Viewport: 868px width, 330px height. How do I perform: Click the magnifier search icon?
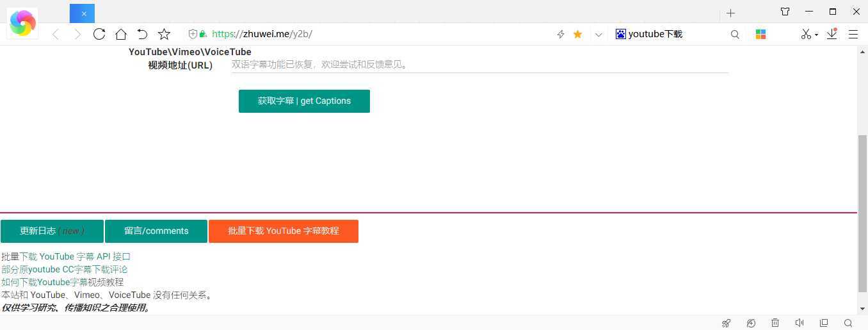pyautogui.click(x=735, y=35)
